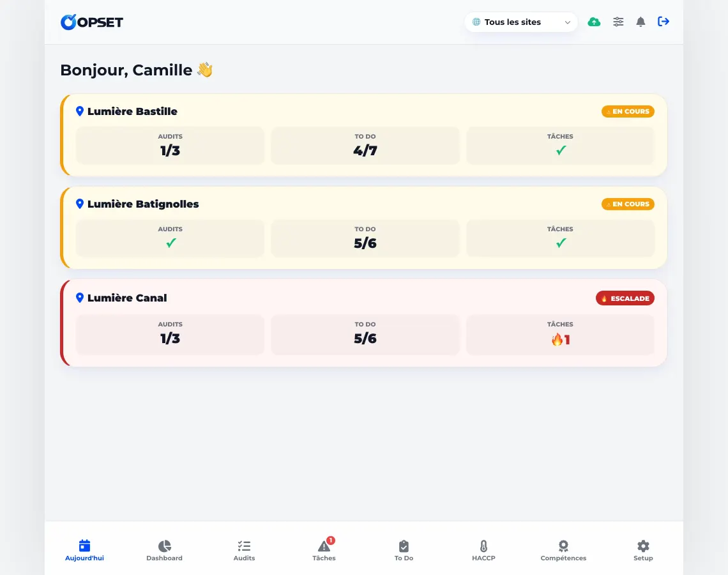Click the green cloud upload icon
The image size is (728, 575).
594,22
